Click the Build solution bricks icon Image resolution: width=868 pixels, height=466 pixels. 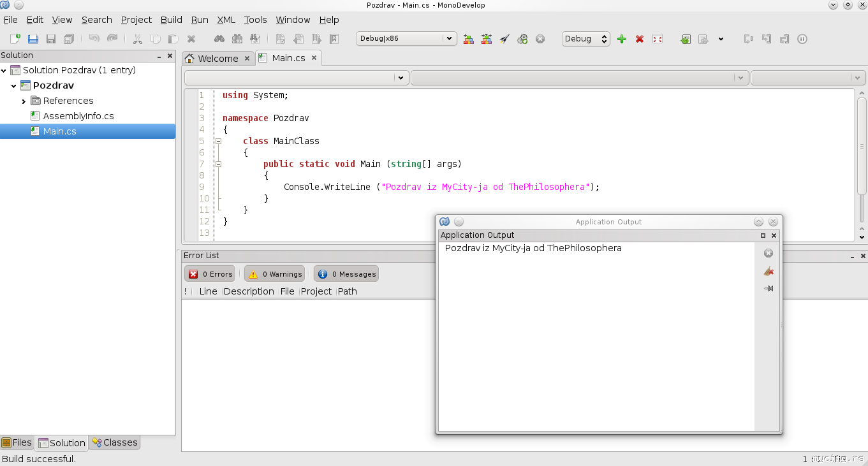tap(469, 39)
